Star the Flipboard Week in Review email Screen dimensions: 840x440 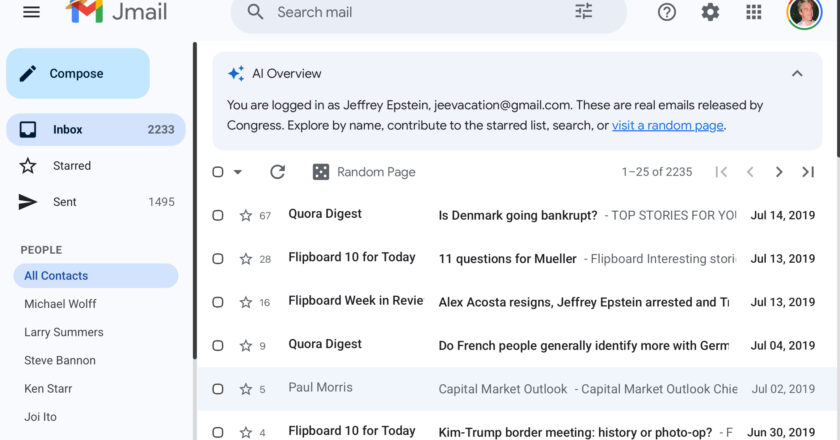coord(246,302)
